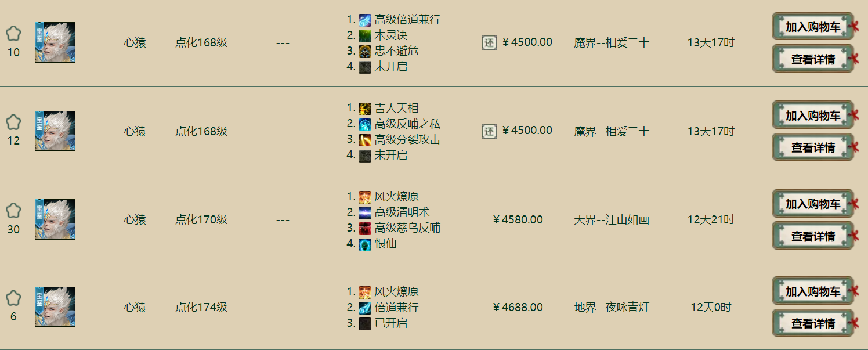
Task: Open 心猿 avatar thumbnail for 点化170级 listing
Action: (55, 219)
